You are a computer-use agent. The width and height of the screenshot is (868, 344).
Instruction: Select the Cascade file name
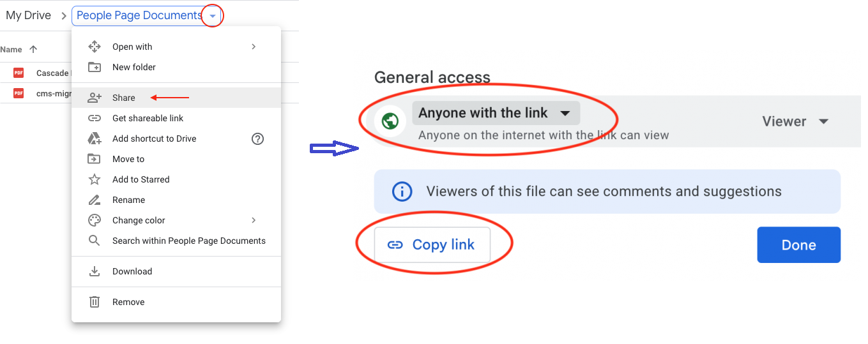[x=52, y=73]
